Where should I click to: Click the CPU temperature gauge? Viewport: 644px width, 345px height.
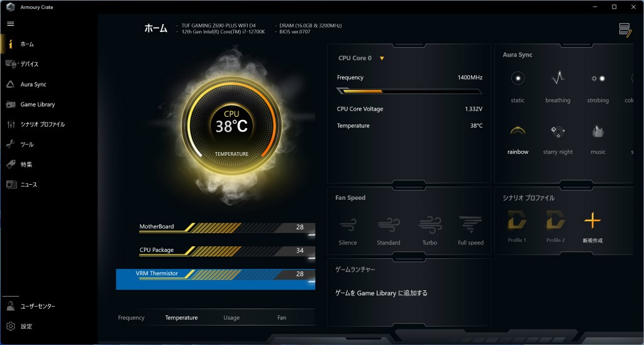tap(231, 126)
